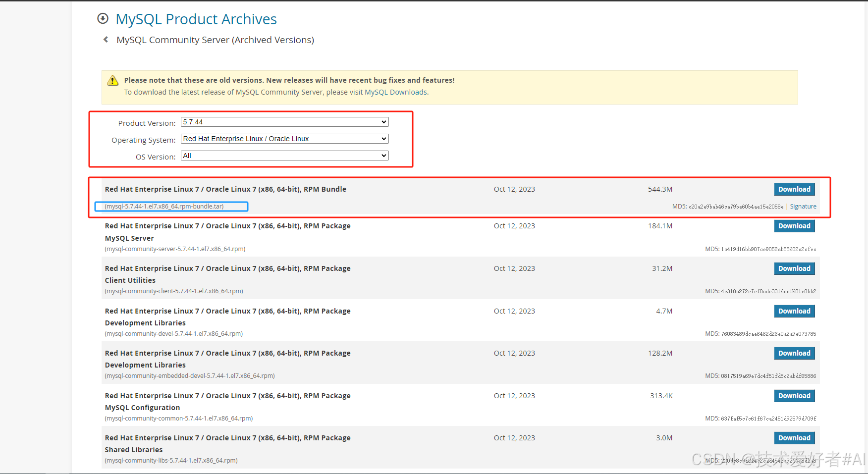
Task: Click the back arrow before MySQL Community Server
Action: tap(106, 40)
